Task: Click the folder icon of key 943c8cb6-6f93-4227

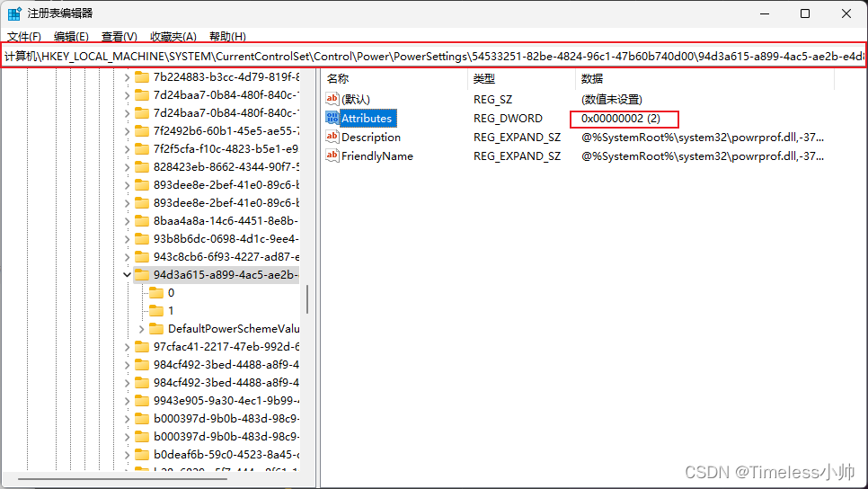Action: coord(142,257)
